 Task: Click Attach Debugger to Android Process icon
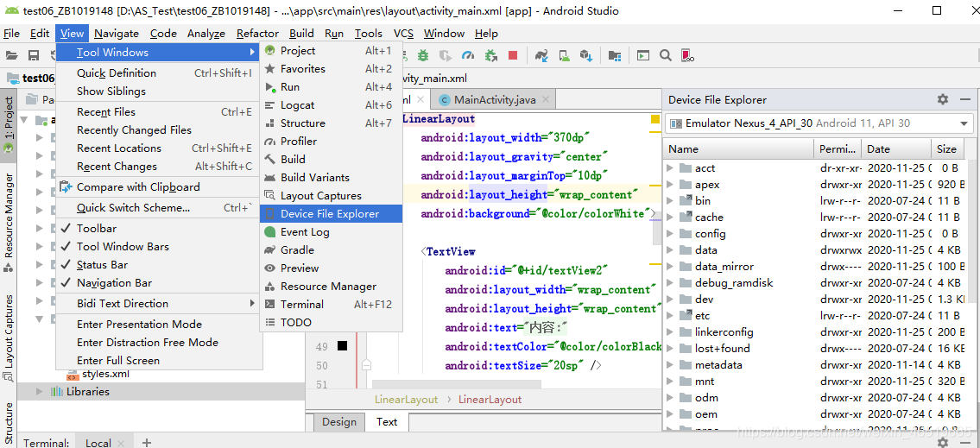[490, 55]
